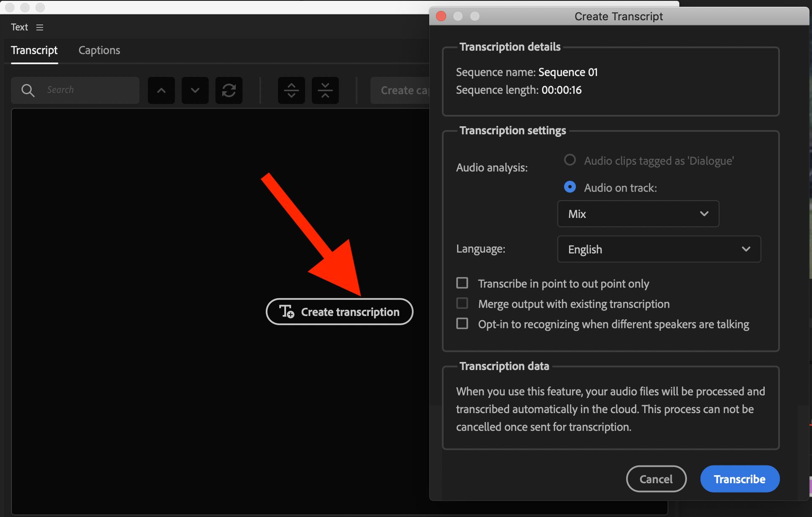This screenshot has width=812, height=517.
Task: Select the Transcript tab
Action: click(34, 50)
